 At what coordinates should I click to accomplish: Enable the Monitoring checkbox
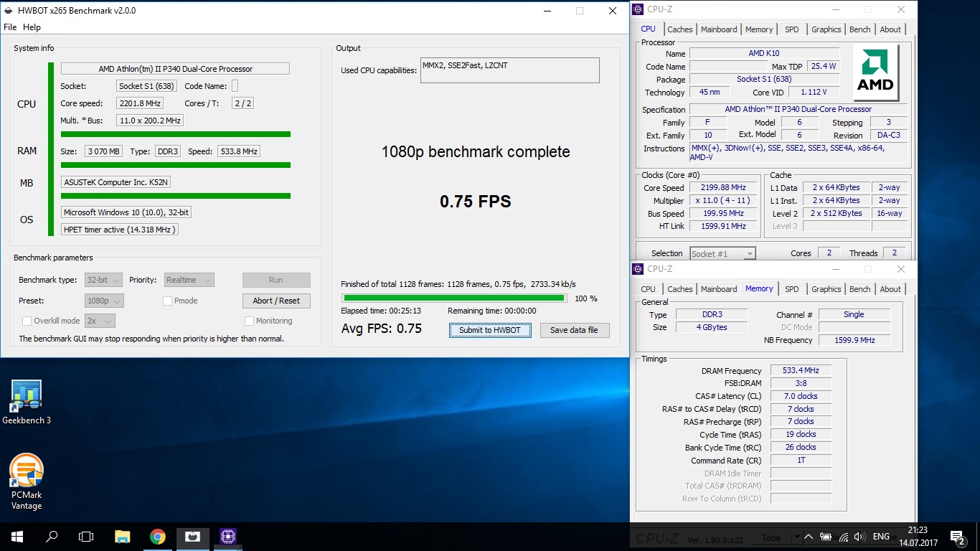coord(249,321)
